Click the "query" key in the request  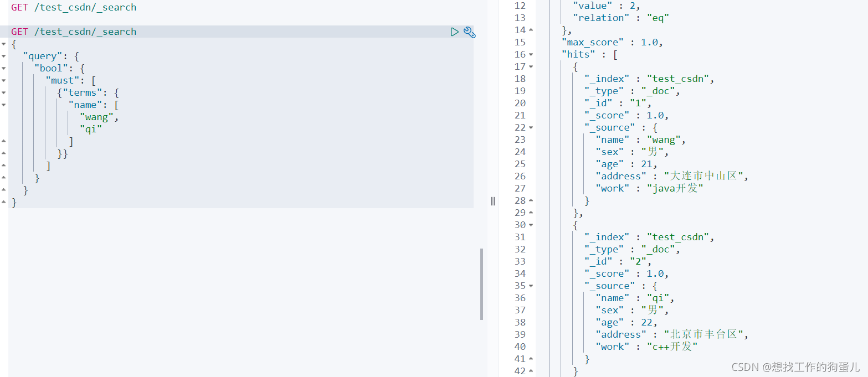[42, 56]
